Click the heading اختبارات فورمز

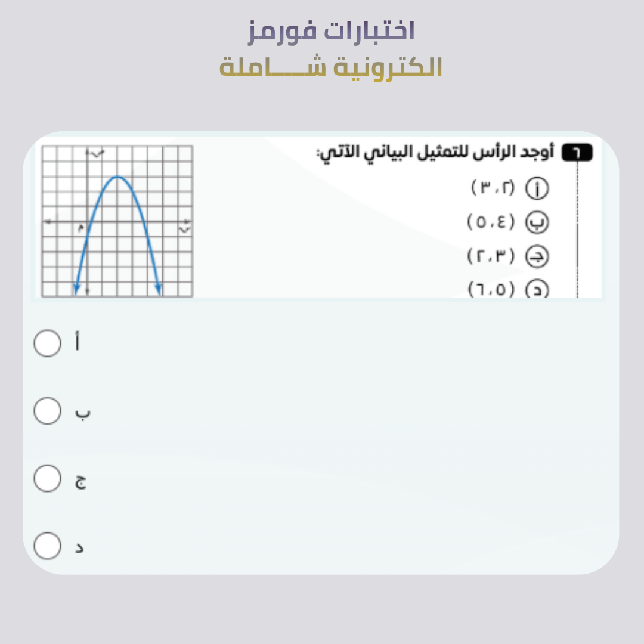point(331,31)
